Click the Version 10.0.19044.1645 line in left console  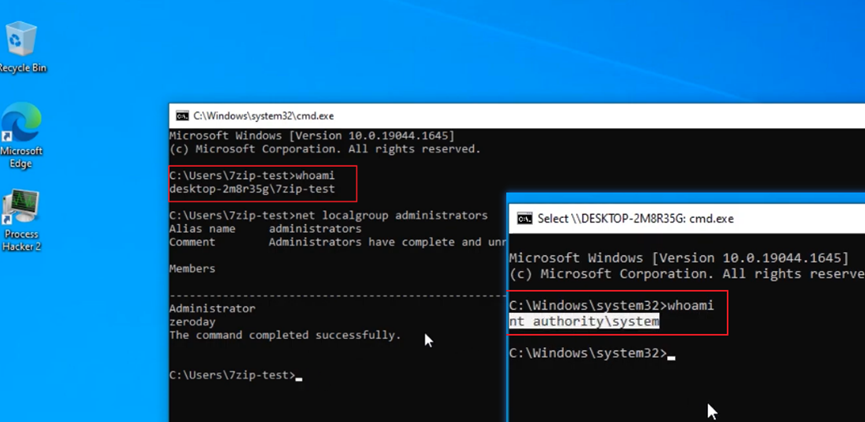click(x=312, y=135)
